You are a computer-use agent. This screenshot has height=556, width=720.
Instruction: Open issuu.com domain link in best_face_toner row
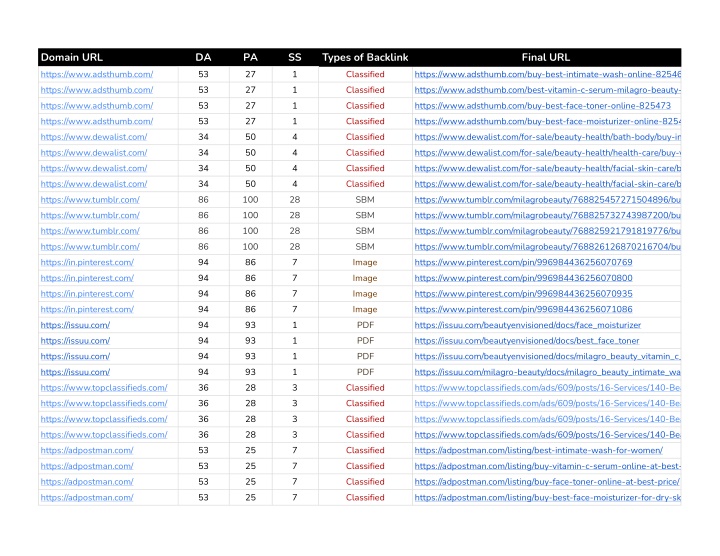point(75,341)
